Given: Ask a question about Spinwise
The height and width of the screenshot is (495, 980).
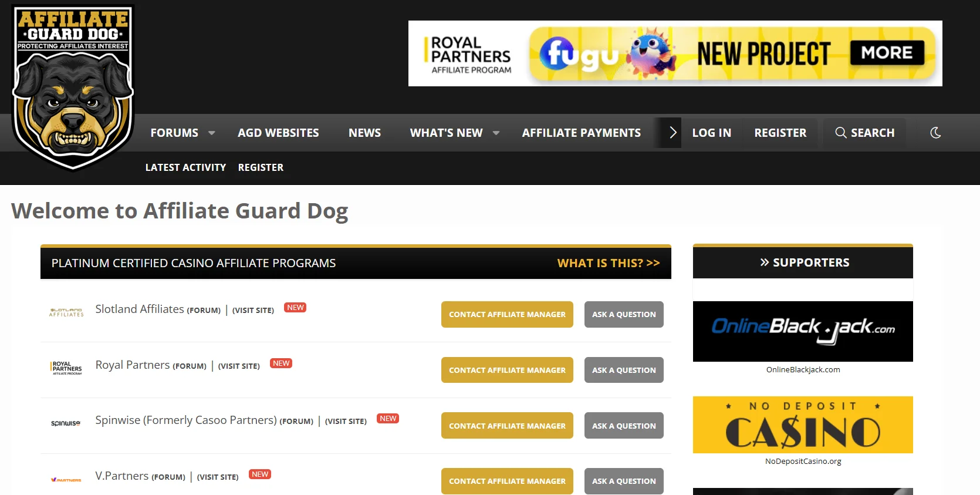Looking at the screenshot, I should tap(624, 426).
